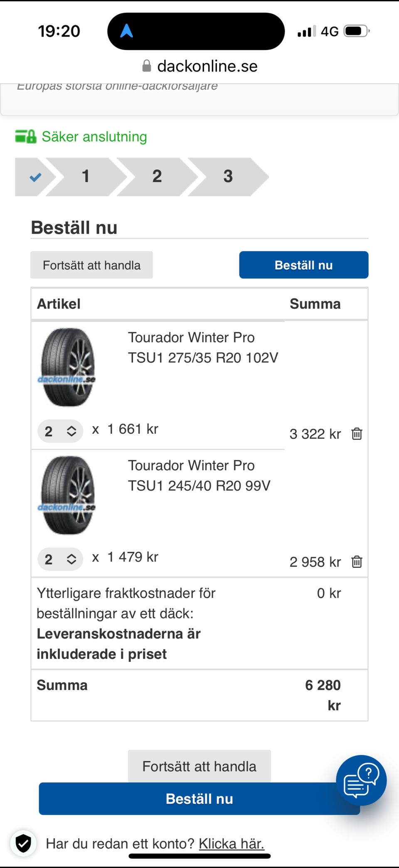
Task: Select the 0 kr shipping cost
Action: click(x=329, y=593)
